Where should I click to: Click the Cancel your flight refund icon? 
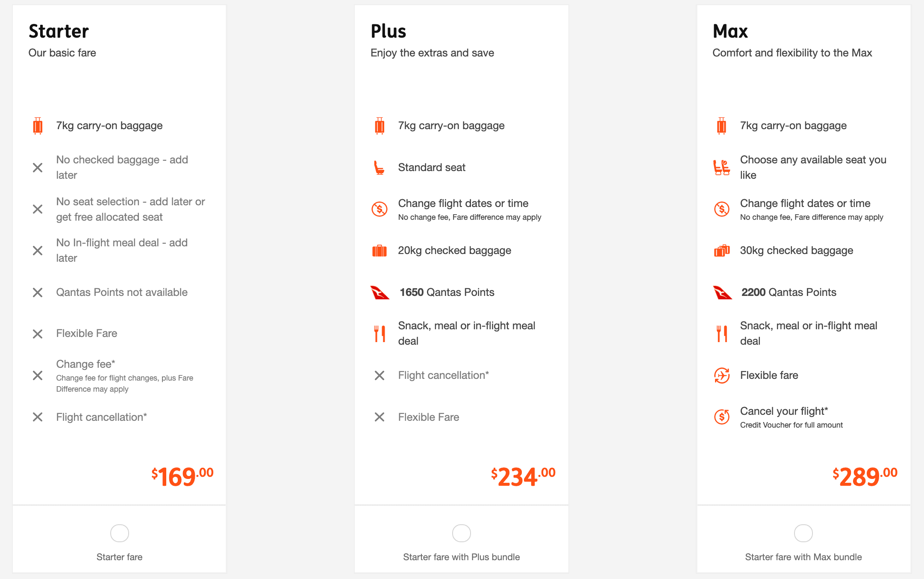pyautogui.click(x=721, y=417)
